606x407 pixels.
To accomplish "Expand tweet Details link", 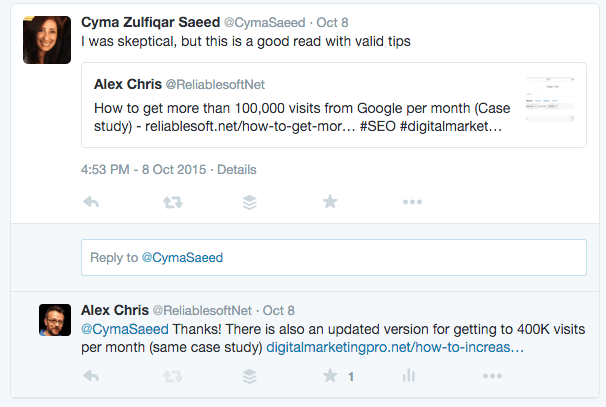I will pyautogui.click(x=236, y=169).
